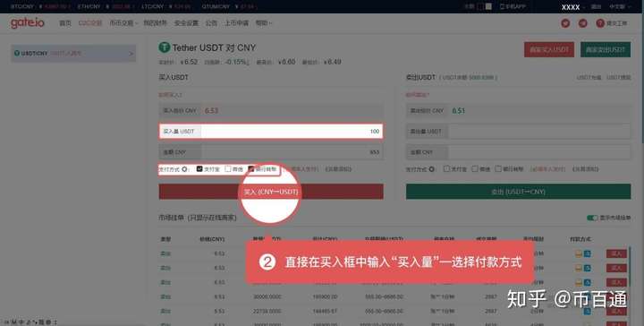Click payment method info icon in sell form
644x326 pixels.
tap(432, 169)
